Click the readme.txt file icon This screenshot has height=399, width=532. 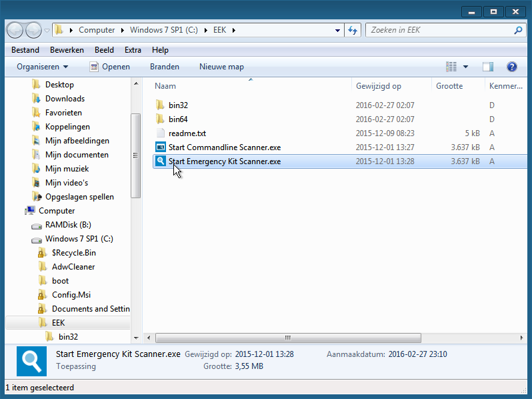[161, 133]
